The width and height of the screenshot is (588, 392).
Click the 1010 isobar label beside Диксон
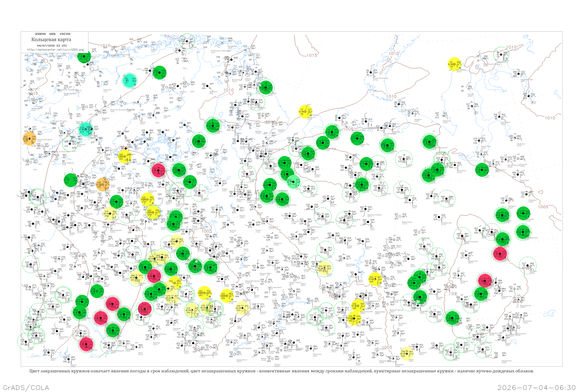[x=512, y=47]
